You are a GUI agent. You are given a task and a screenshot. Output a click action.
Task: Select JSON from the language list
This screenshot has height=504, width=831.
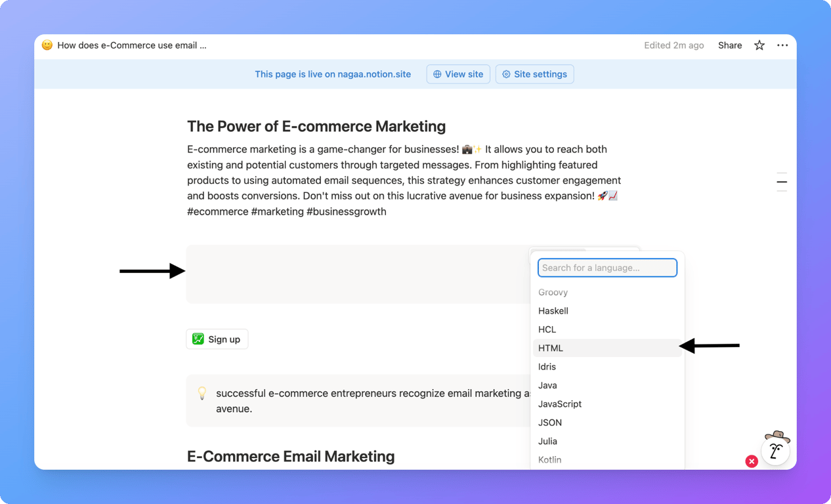coord(607,423)
